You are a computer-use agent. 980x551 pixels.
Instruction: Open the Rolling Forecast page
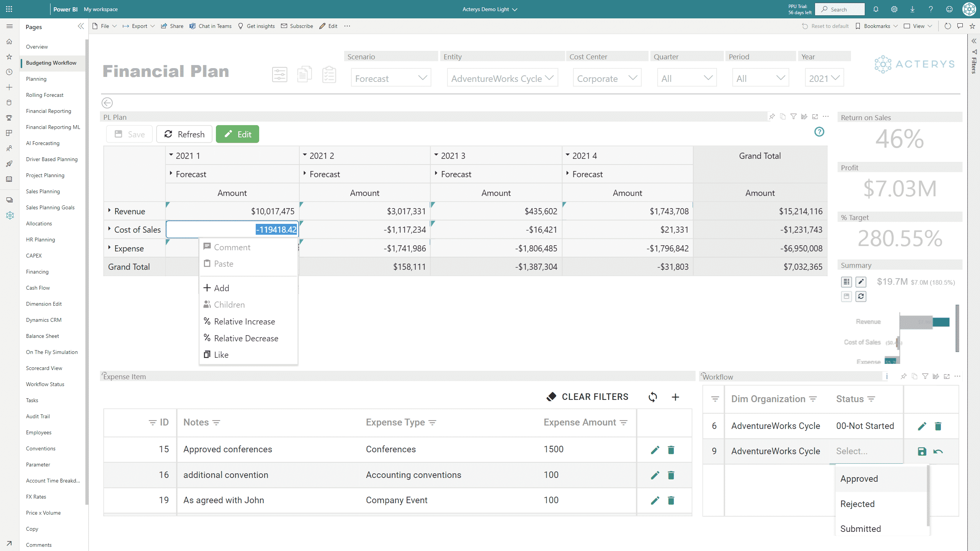click(45, 95)
